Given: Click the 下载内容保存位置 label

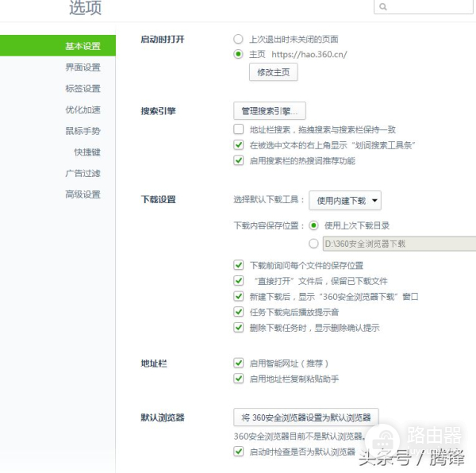Looking at the screenshot, I should coord(269,225).
